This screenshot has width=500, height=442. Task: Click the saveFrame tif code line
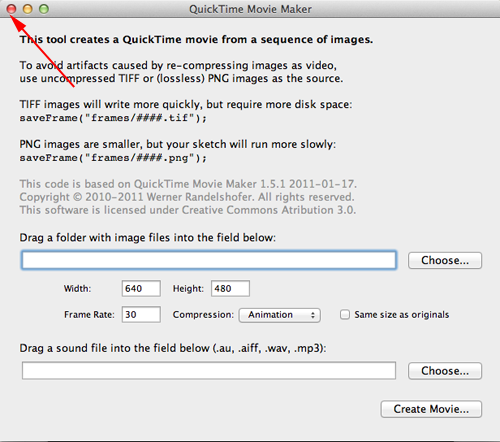click(x=113, y=118)
